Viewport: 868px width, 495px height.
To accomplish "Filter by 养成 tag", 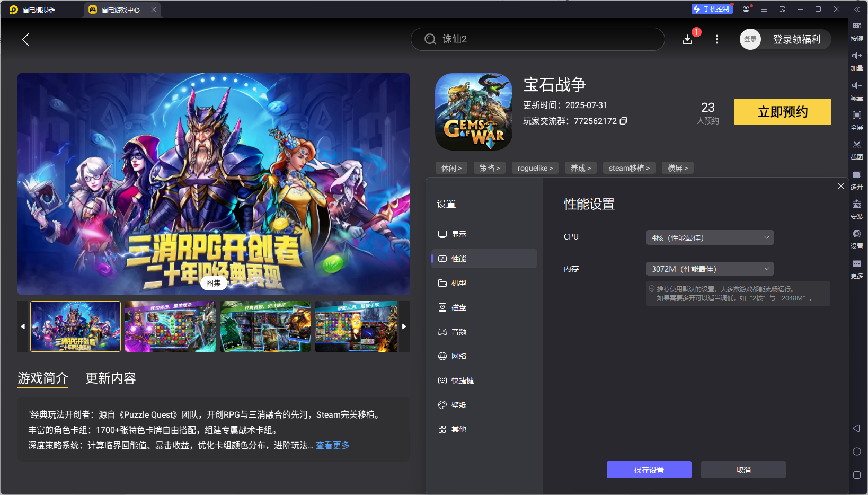I will click(581, 168).
